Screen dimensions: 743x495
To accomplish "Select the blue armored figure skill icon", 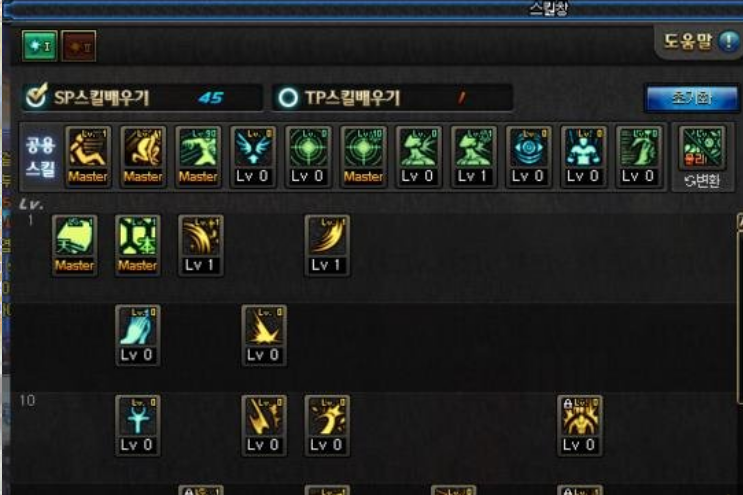I will 583,156.
